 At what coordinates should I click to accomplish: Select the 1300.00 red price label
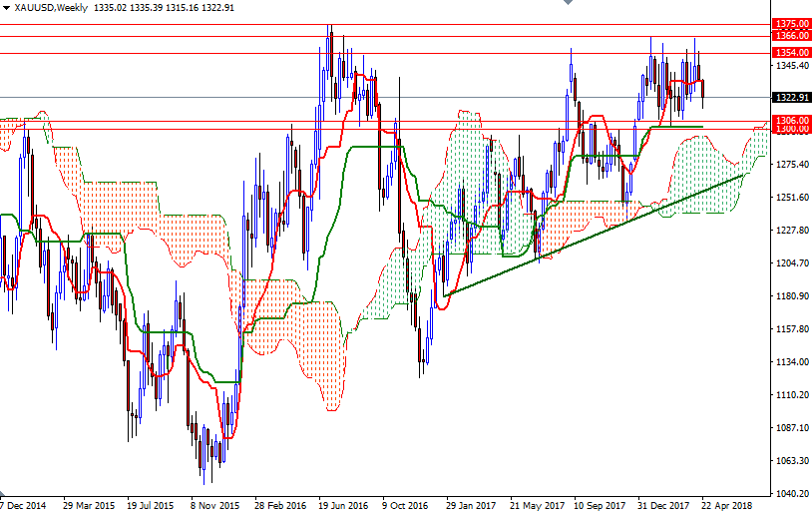[791, 129]
